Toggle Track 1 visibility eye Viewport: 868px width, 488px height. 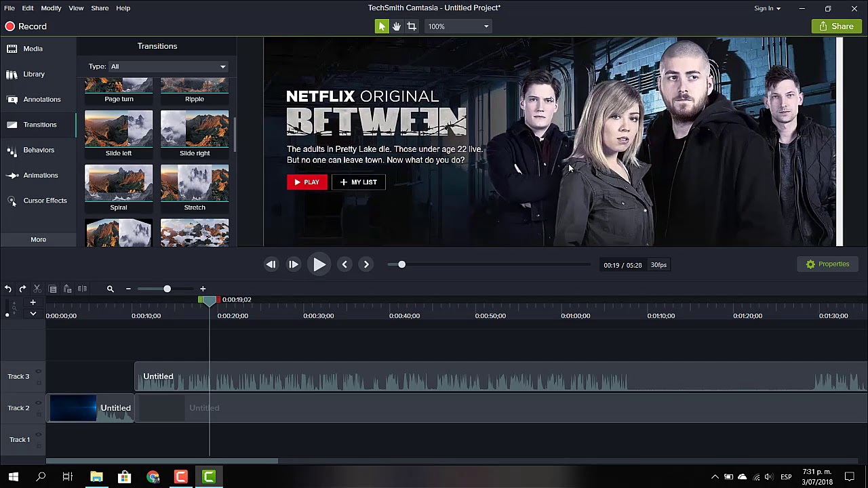[x=38, y=435]
